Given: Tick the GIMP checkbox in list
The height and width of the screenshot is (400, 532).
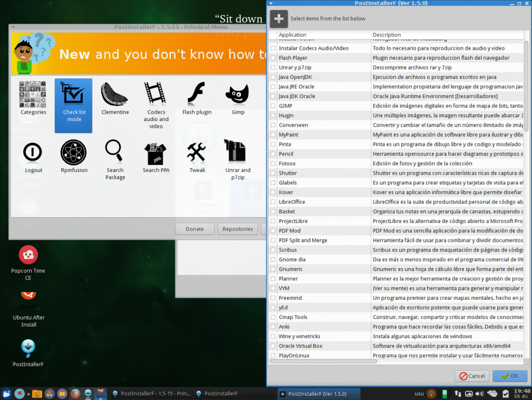Looking at the screenshot, I should tap(273, 106).
